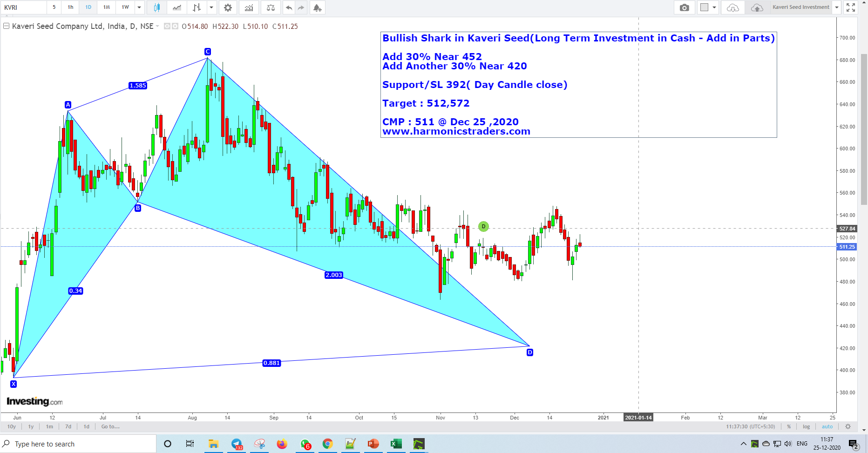This screenshot has width=868, height=453.
Task: Click the Go to... date link
Action: [x=110, y=426]
